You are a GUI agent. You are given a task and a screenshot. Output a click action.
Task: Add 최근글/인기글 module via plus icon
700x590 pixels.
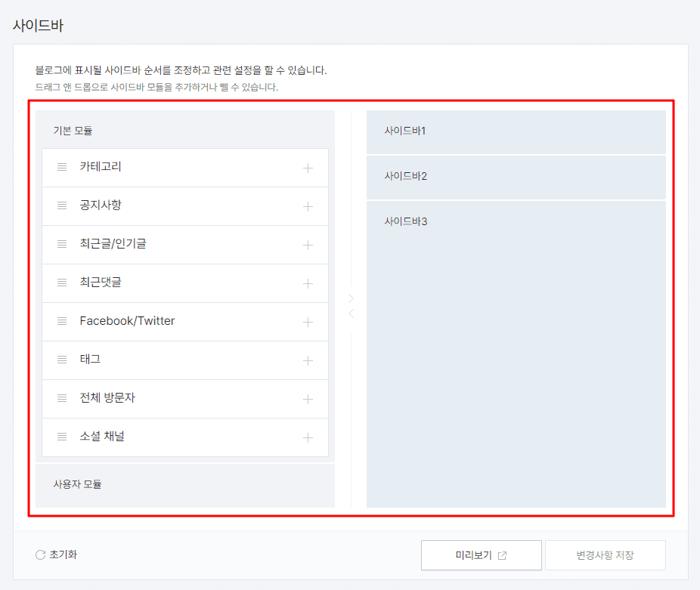click(308, 244)
